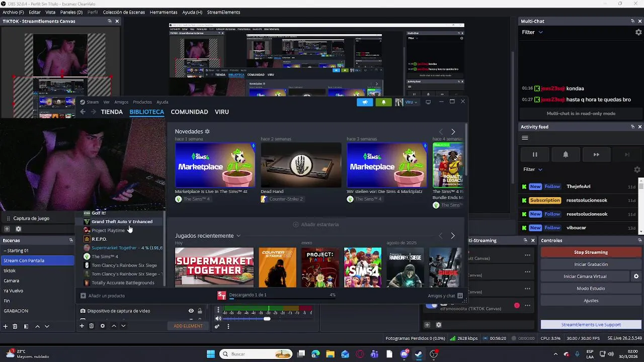Screen dimensions: 644x362
Task: Add a new scene with the plus icon
Action: pos(6,326)
